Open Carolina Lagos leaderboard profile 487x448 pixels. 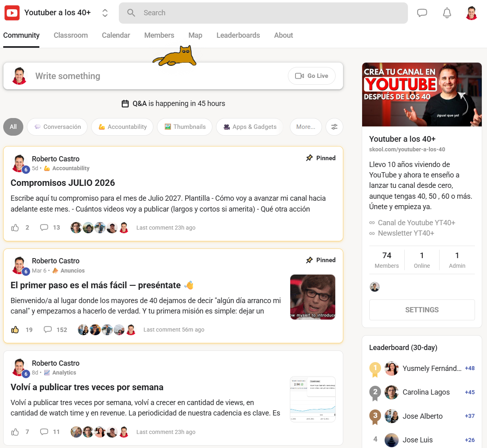click(426, 392)
